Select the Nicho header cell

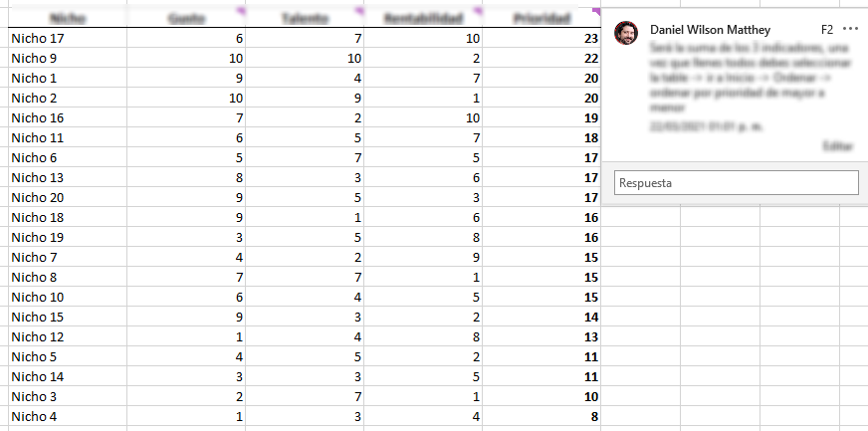point(68,18)
